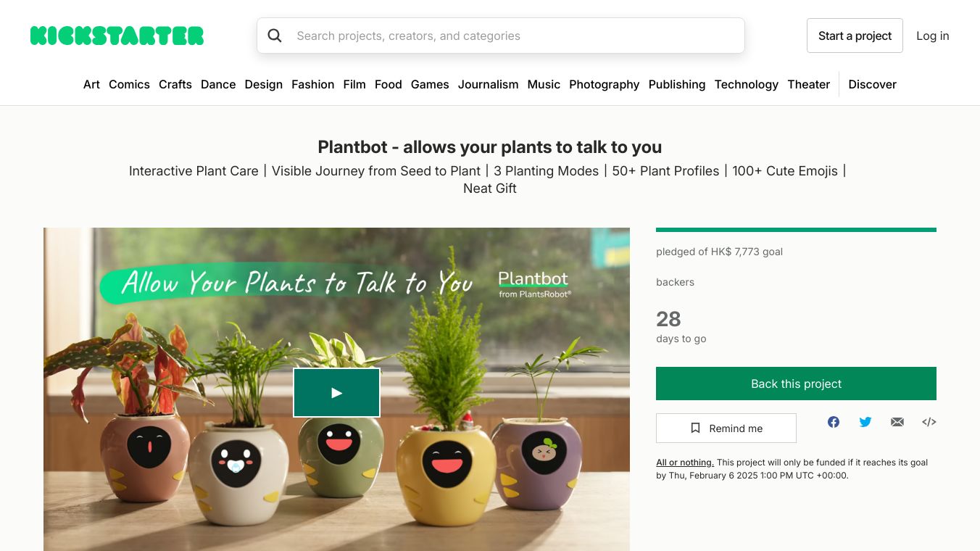
Task: Click the bookmark Remind me button
Action: click(x=726, y=428)
